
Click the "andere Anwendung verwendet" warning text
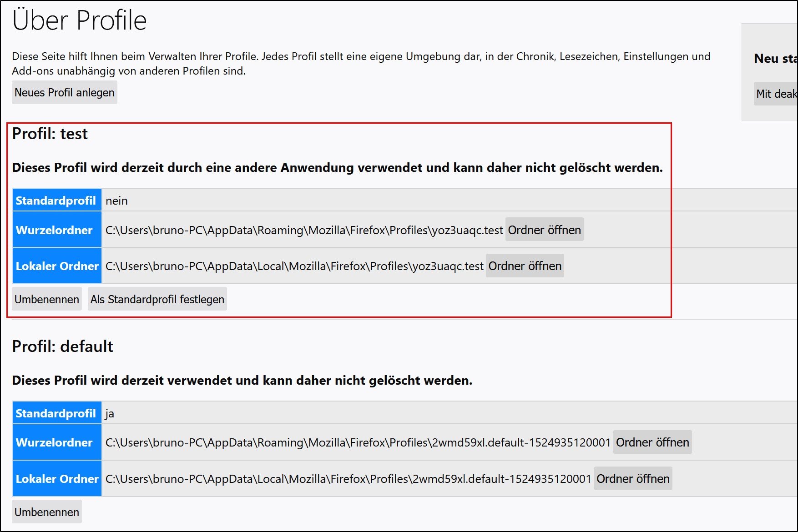(x=337, y=168)
